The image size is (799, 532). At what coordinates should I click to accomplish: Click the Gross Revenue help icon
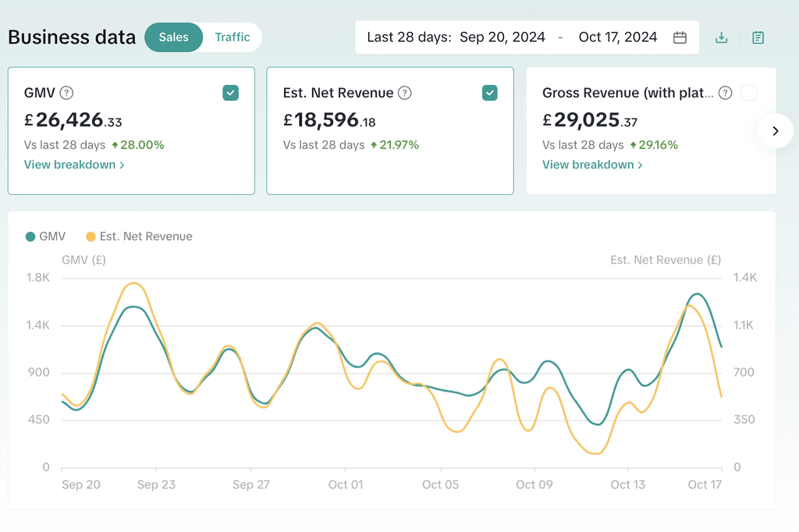(725, 93)
